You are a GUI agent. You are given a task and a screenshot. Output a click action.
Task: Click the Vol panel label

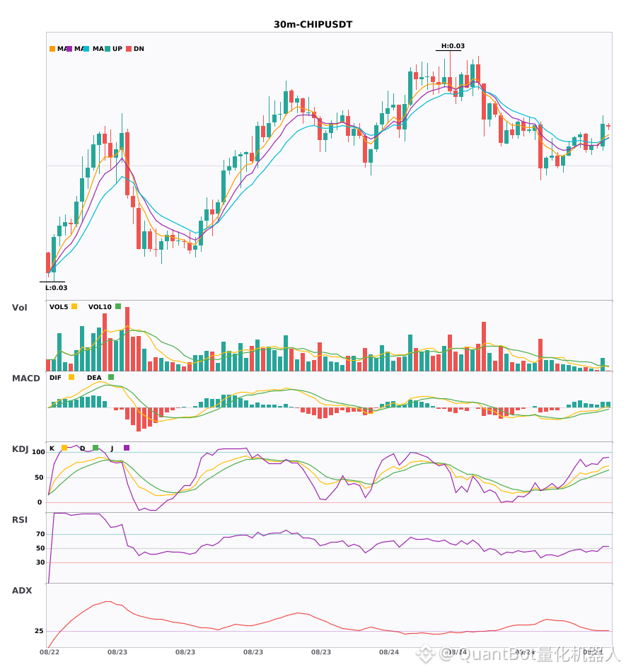click(19, 308)
